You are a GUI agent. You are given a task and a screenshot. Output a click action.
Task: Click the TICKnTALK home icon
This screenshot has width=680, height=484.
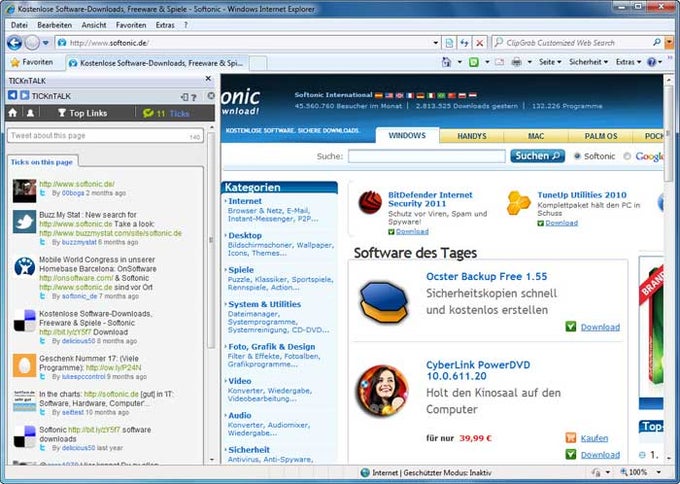13,113
